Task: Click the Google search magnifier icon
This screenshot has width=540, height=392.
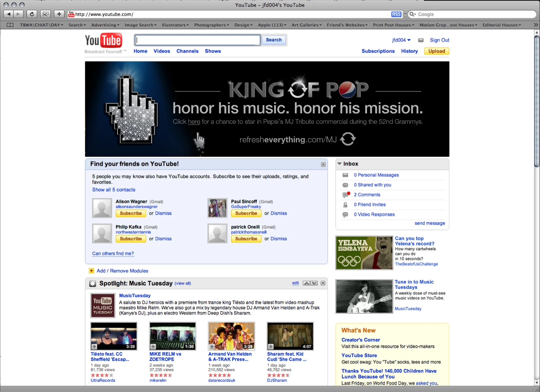Action: pos(412,14)
